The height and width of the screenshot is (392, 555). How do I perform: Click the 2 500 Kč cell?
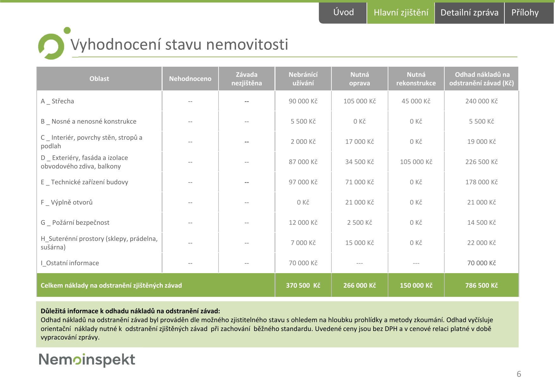click(360, 223)
